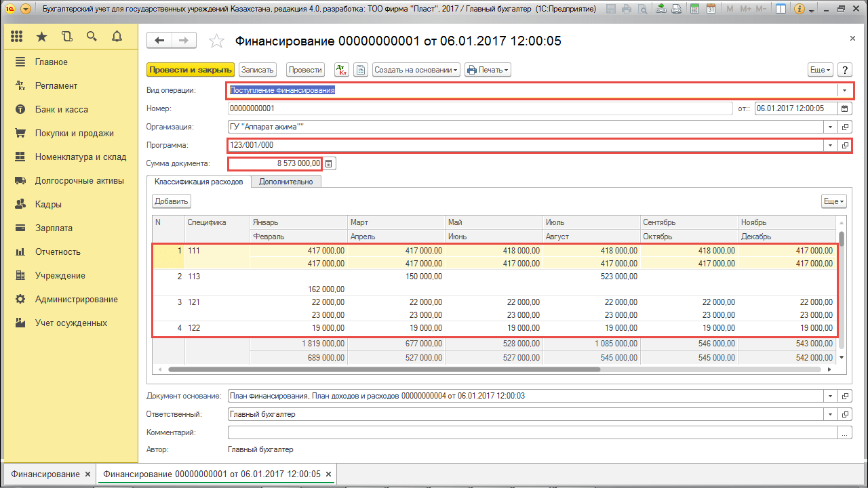Viewport: 868px width, 488px height.
Task: Expand the Создать на основании dropdown
Action: tap(416, 70)
